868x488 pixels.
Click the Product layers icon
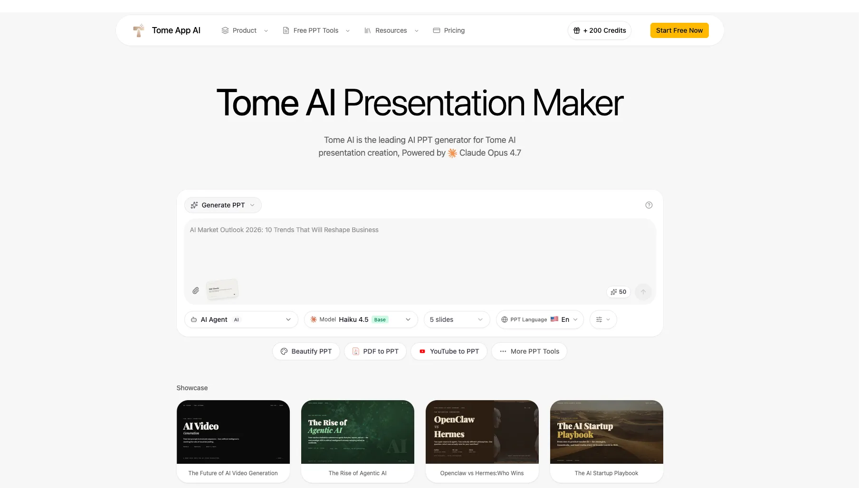pos(225,30)
